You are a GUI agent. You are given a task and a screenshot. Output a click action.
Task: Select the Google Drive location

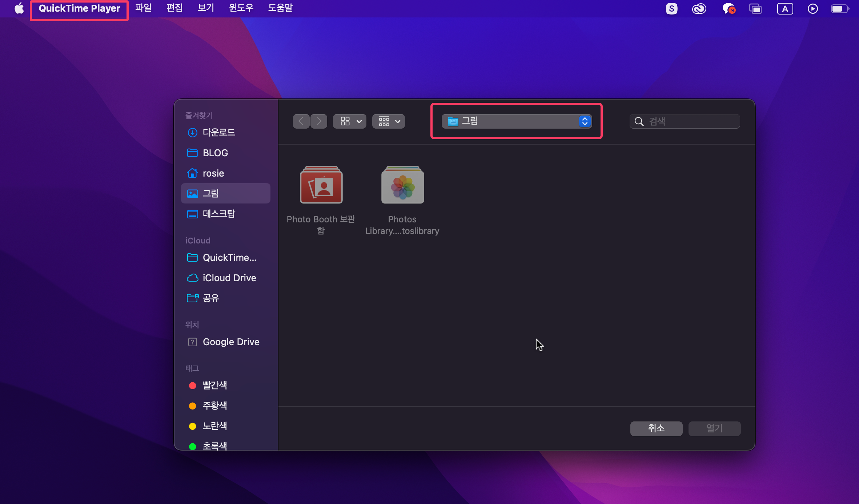[231, 342]
